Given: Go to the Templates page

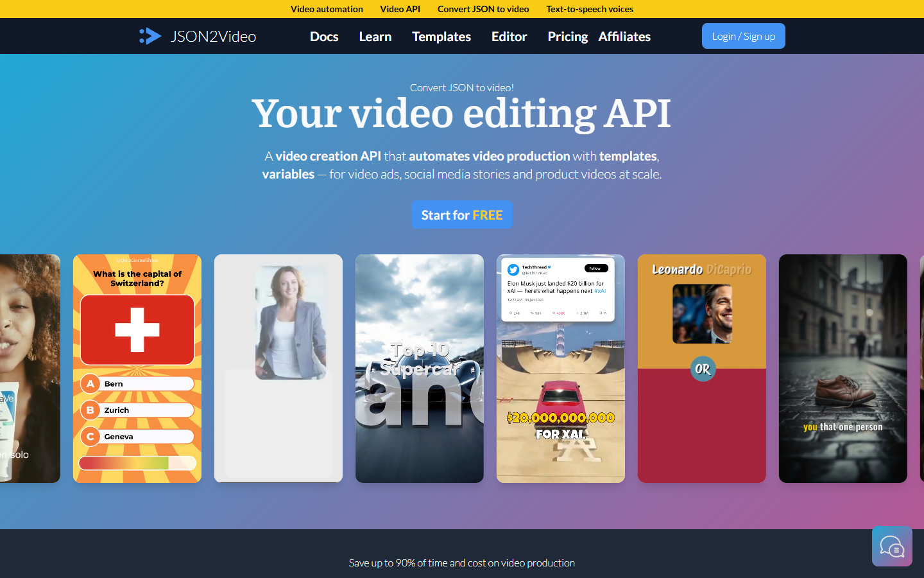Looking at the screenshot, I should coord(441,37).
